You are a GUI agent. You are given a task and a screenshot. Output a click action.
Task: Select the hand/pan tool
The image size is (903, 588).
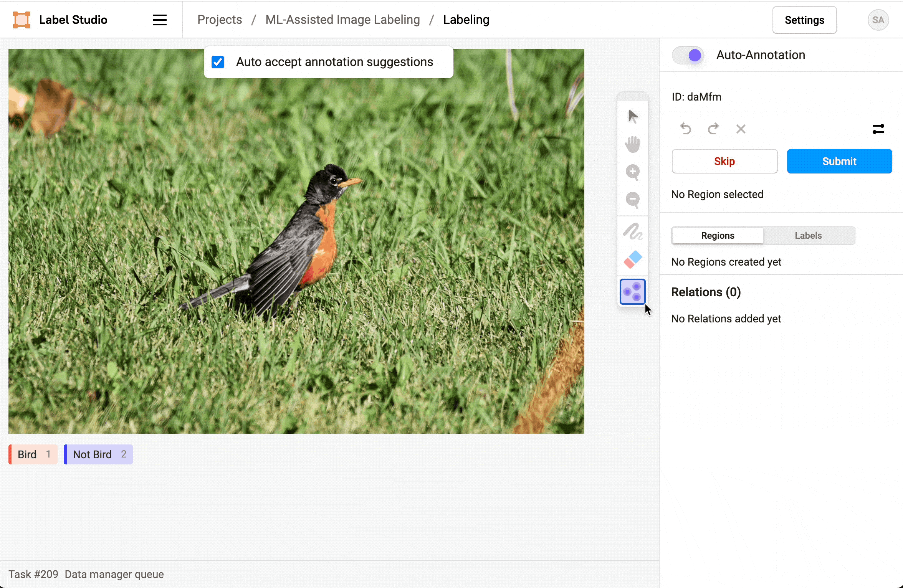click(x=632, y=144)
